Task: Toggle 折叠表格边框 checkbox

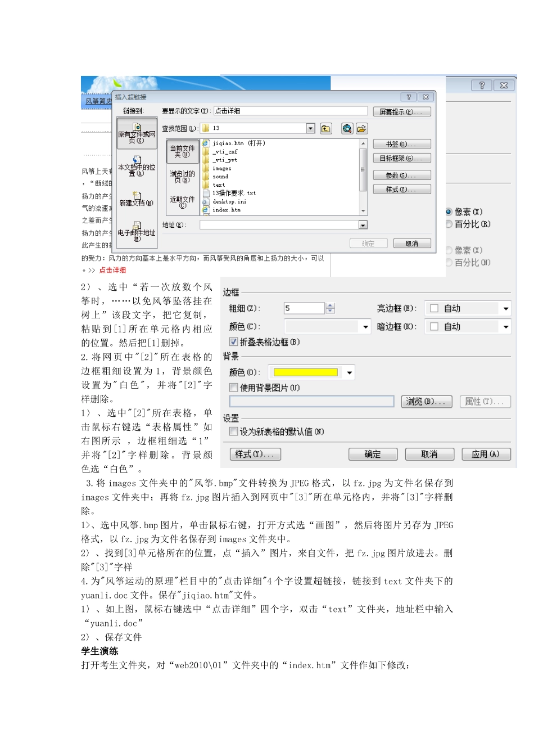Action: point(233,341)
